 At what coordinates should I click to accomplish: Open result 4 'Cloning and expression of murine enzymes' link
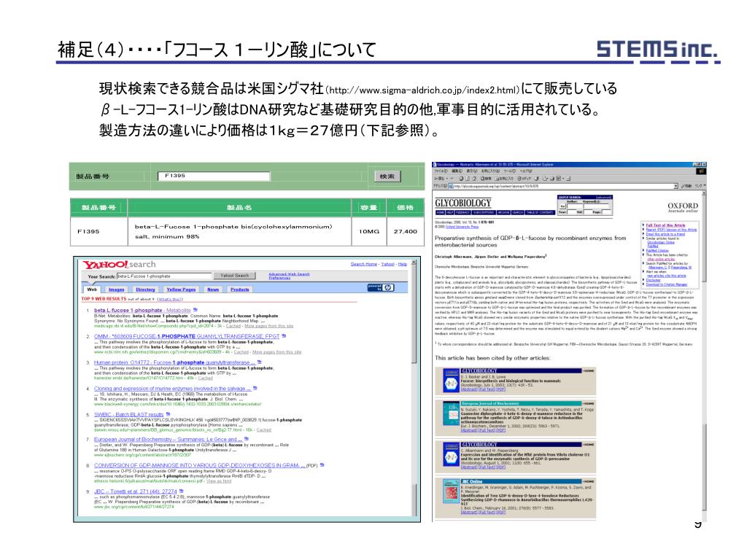coord(171,389)
